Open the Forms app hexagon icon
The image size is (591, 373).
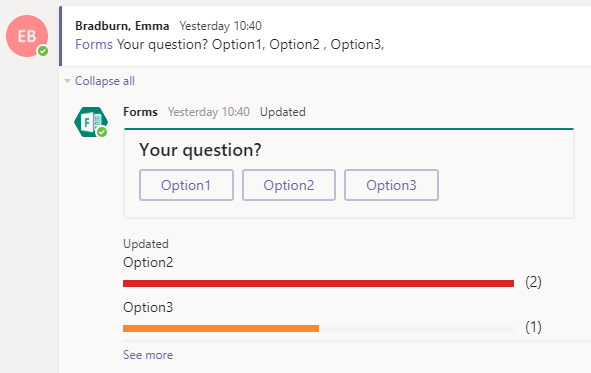(91, 122)
